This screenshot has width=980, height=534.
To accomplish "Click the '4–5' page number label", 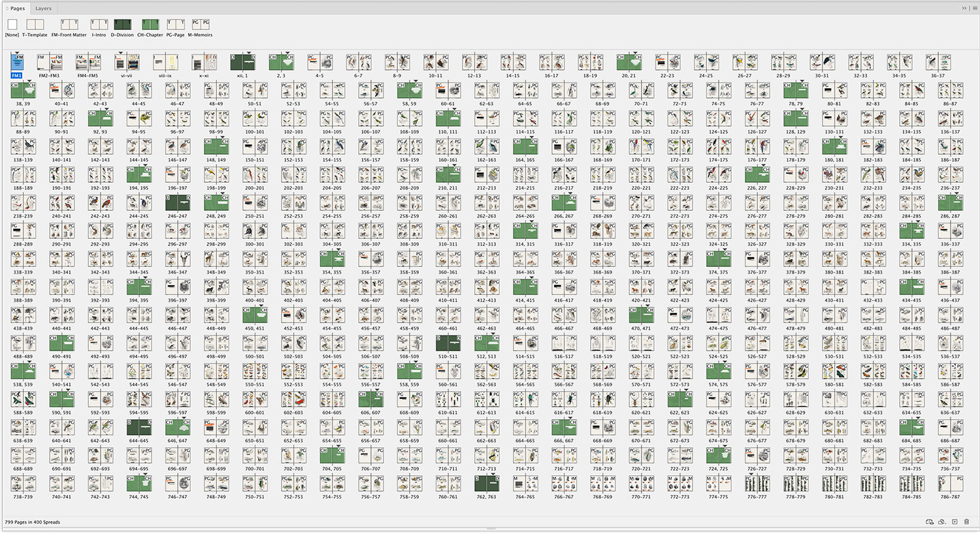I will [319, 76].
